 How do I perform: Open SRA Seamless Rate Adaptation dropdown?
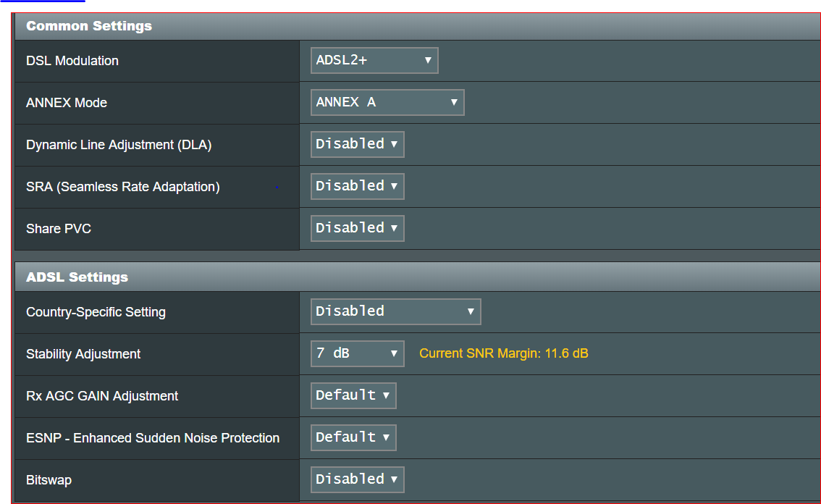point(357,186)
